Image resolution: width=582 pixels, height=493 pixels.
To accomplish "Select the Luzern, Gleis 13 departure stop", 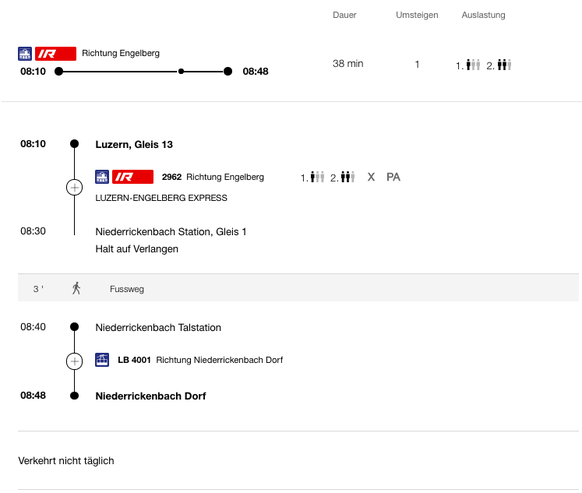I will [x=134, y=144].
